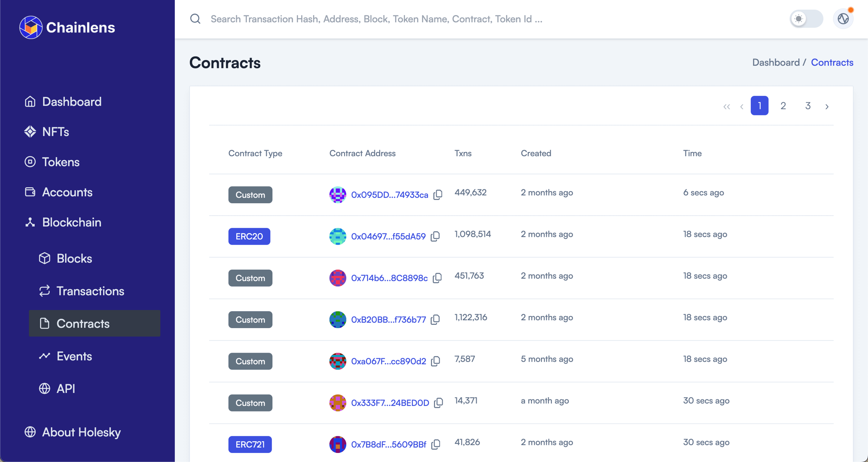Open the Dashboard breadcrumb link
The width and height of the screenshot is (868, 462).
coord(776,62)
